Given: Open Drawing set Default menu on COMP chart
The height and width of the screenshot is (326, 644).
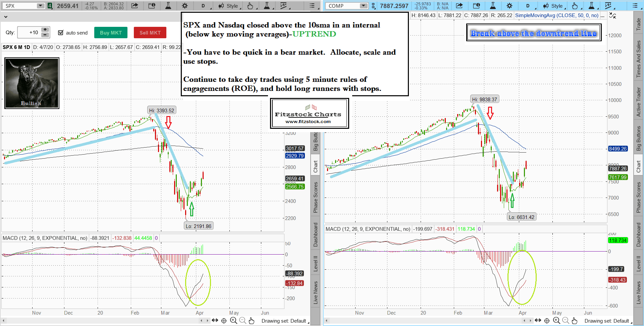Looking at the screenshot, I should 607,321.
